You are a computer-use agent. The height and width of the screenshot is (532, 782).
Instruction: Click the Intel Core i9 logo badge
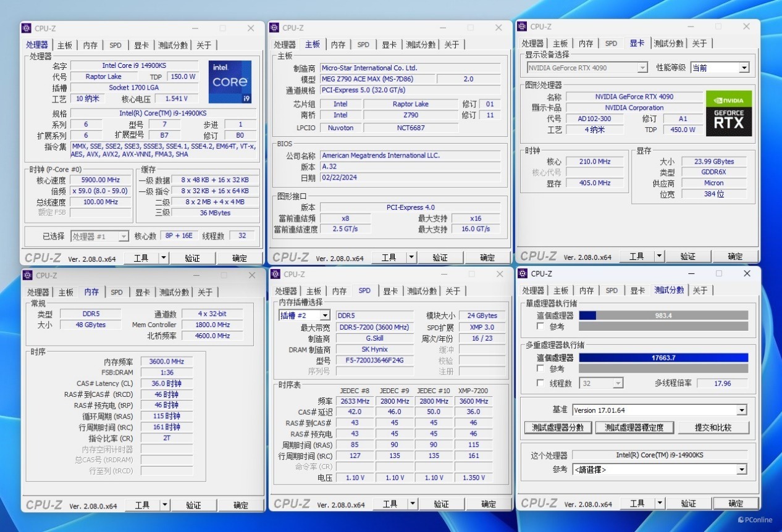pyautogui.click(x=230, y=81)
